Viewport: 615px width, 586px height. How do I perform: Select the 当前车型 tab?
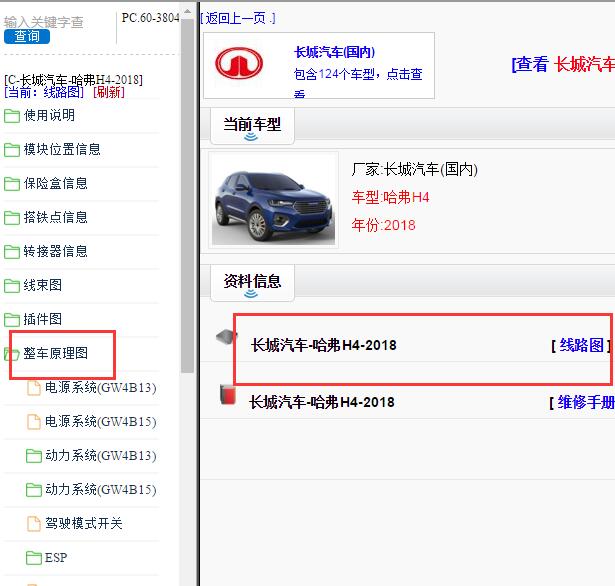tap(252, 126)
